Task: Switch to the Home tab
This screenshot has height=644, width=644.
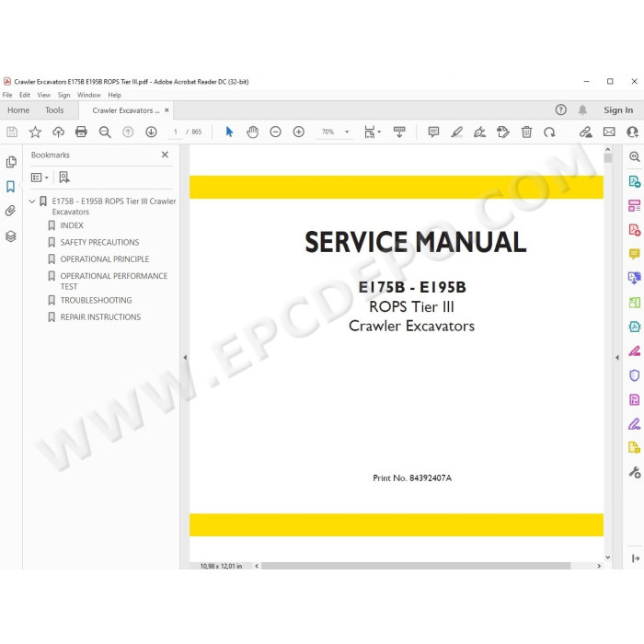Action: click(x=18, y=110)
